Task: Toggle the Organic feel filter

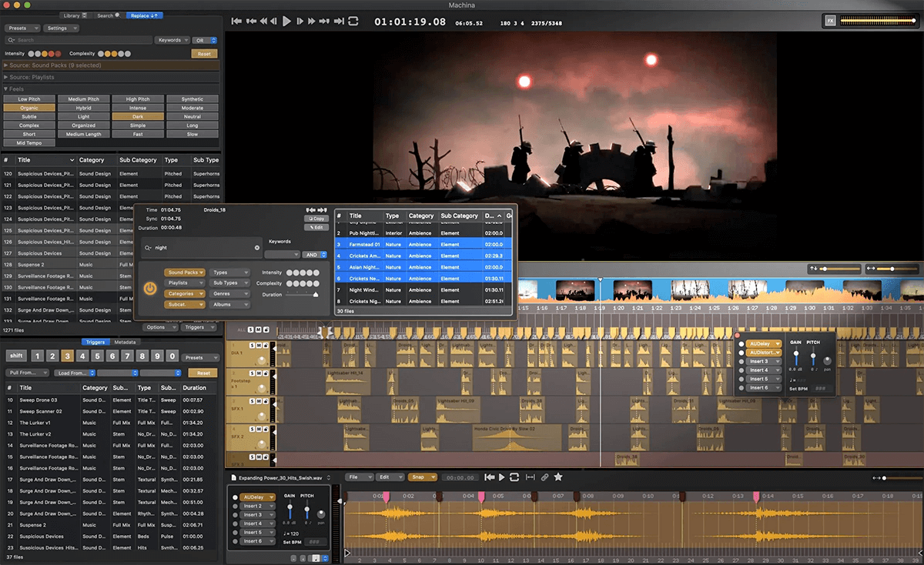Action: point(28,107)
